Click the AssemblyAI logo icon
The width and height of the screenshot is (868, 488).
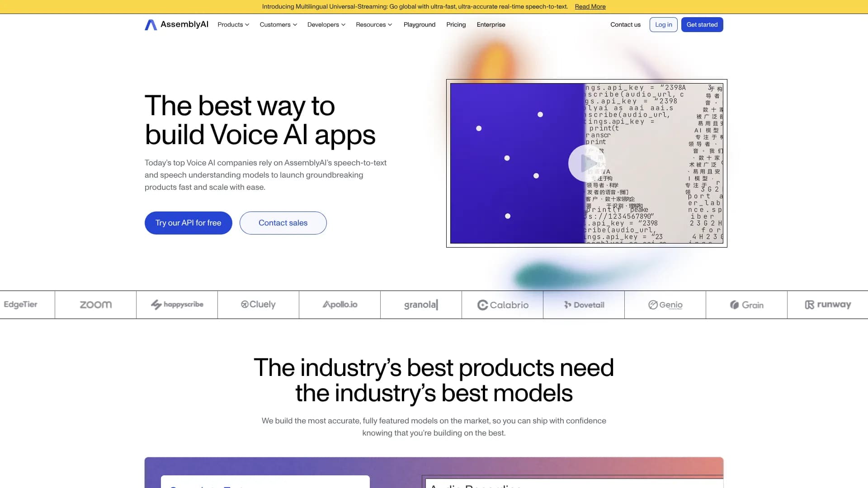[x=151, y=25]
